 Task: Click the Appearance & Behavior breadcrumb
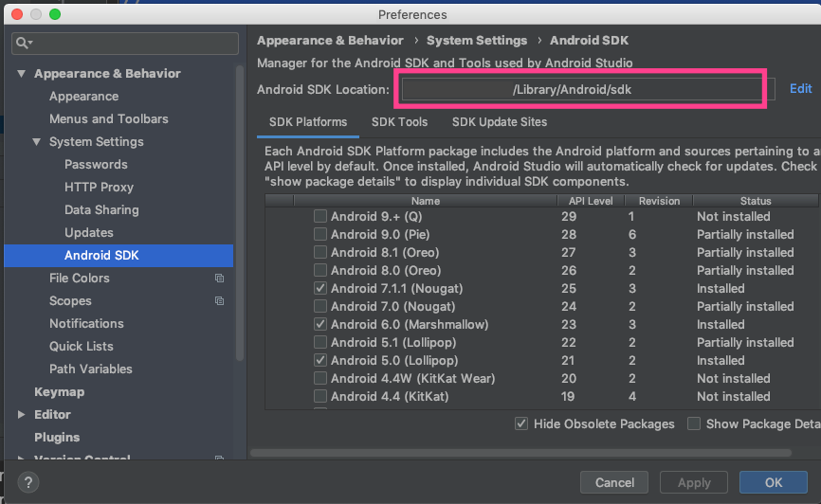[x=330, y=41]
